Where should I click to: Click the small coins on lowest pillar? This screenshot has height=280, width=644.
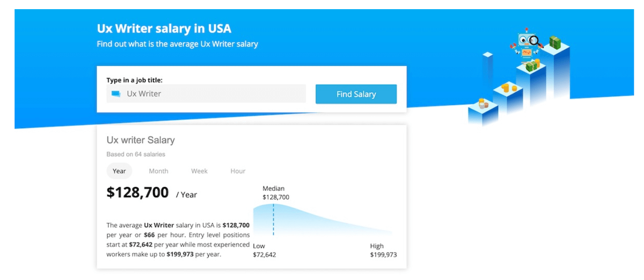pyautogui.click(x=484, y=103)
